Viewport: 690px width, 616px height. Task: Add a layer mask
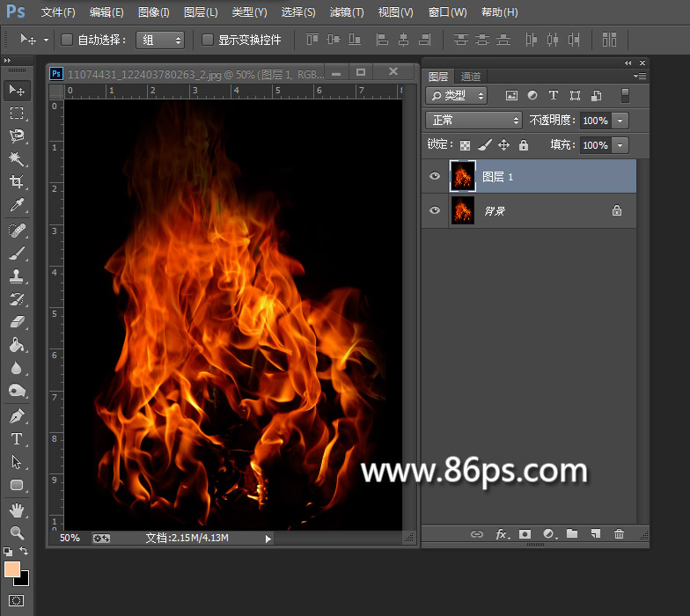[x=525, y=534]
